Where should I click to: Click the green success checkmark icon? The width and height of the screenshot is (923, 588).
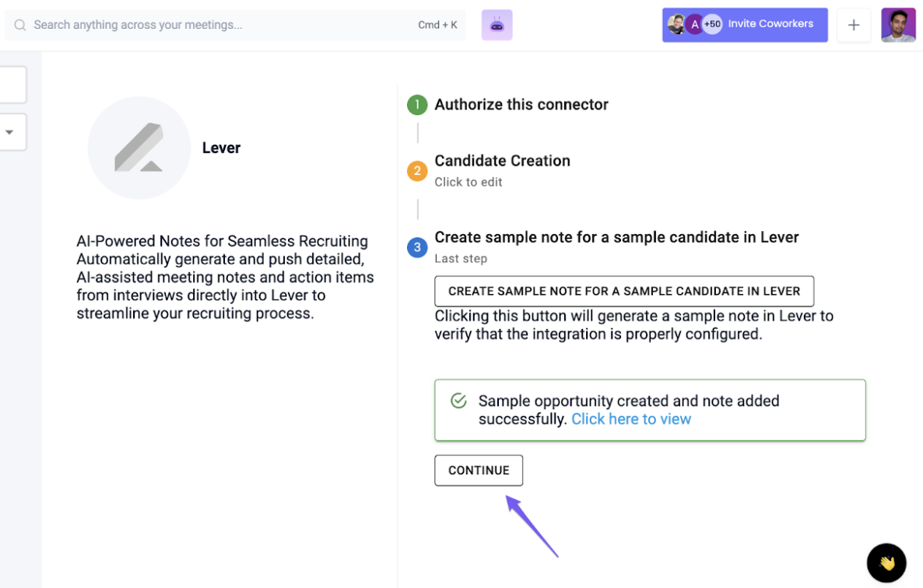[x=458, y=401]
